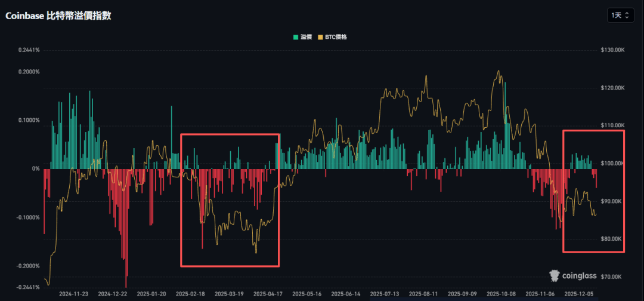Toggle the BTC價格 legend series

coord(332,37)
